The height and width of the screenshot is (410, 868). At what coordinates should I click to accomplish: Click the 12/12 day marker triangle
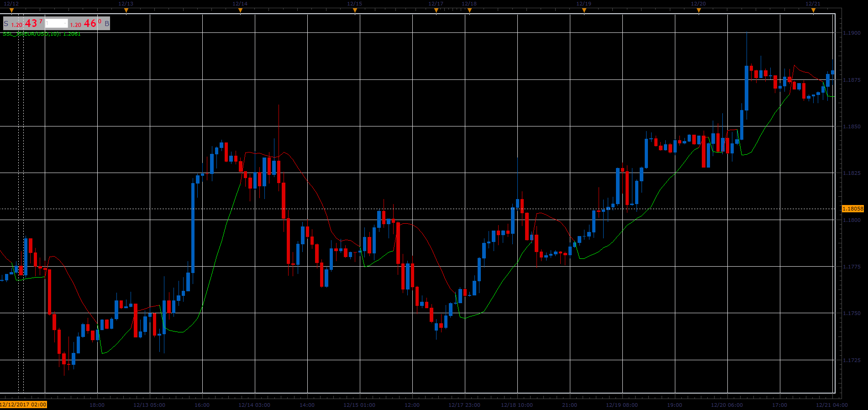pos(11,11)
